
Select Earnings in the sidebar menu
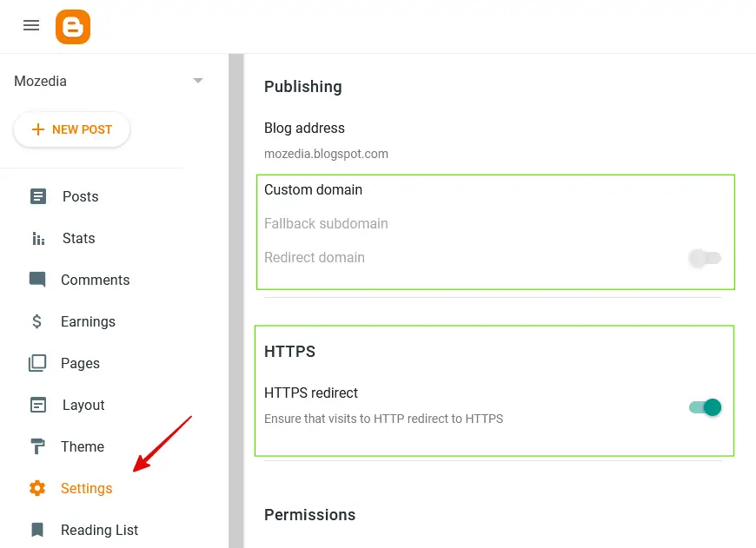click(88, 321)
